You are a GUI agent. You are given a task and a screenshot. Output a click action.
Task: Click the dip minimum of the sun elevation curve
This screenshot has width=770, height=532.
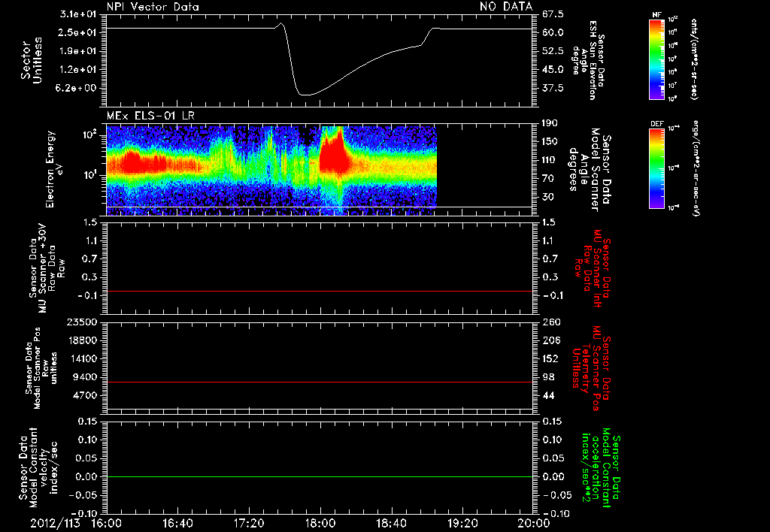click(x=305, y=94)
